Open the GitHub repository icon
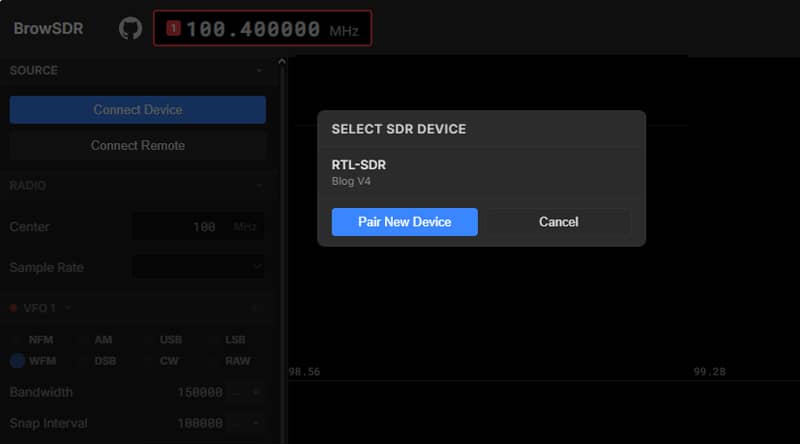This screenshot has height=444, width=800. tap(130, 28)
